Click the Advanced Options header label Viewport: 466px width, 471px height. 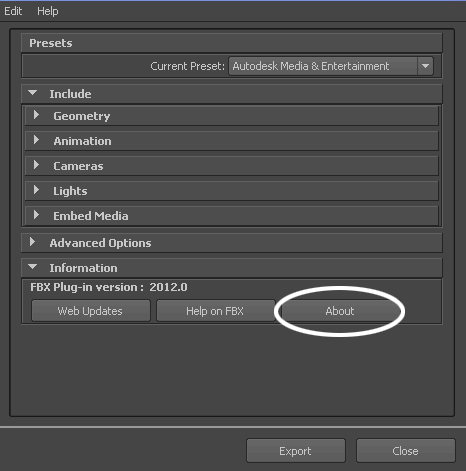coord(100,243)
